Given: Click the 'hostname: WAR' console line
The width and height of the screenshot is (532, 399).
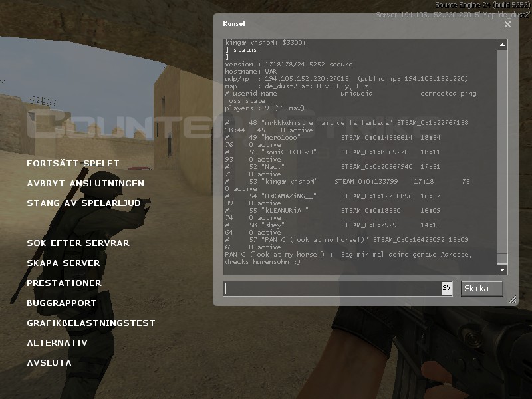Looking at the screenshot, I should 251,72.
